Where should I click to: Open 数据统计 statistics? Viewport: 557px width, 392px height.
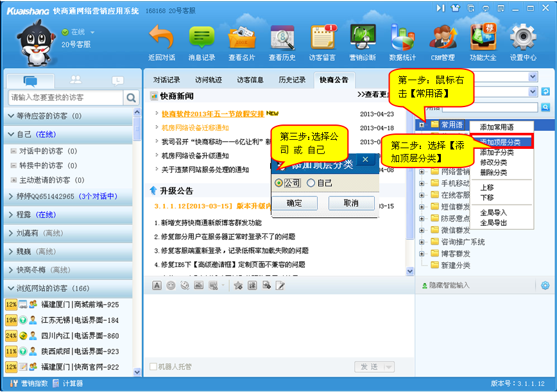click(x=402, y=42)
